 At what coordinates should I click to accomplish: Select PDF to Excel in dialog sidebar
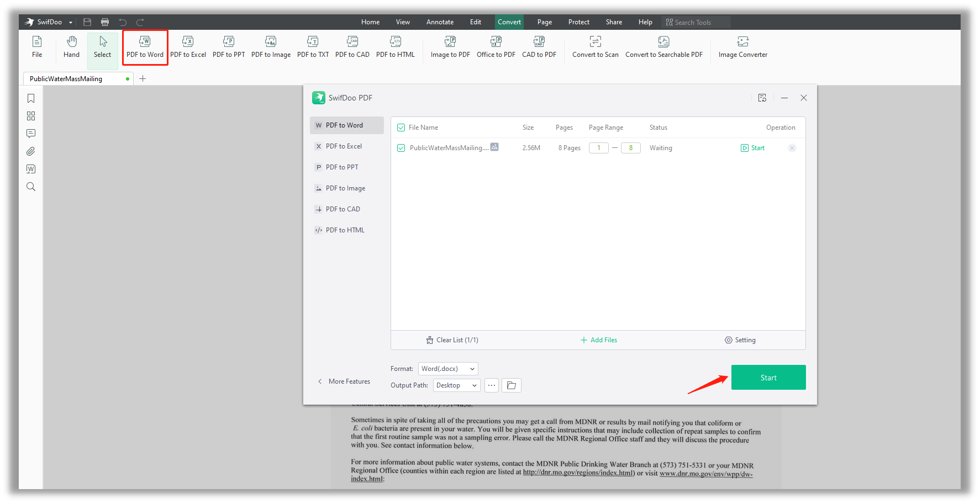(x=347, y=146)
